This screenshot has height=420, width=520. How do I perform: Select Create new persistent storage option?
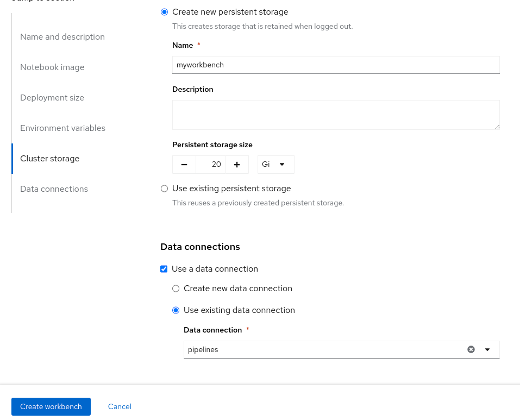(x=165, y=12)
